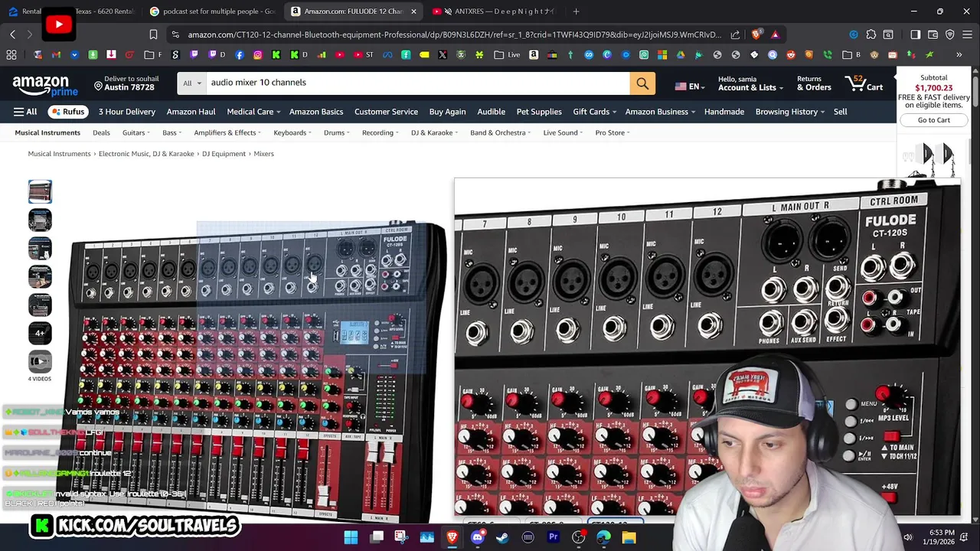Image resolution: width=980 pixels, height=551 pixels.
Task: Open Facebook bookmark icon
Action: [x=240, y=54]
